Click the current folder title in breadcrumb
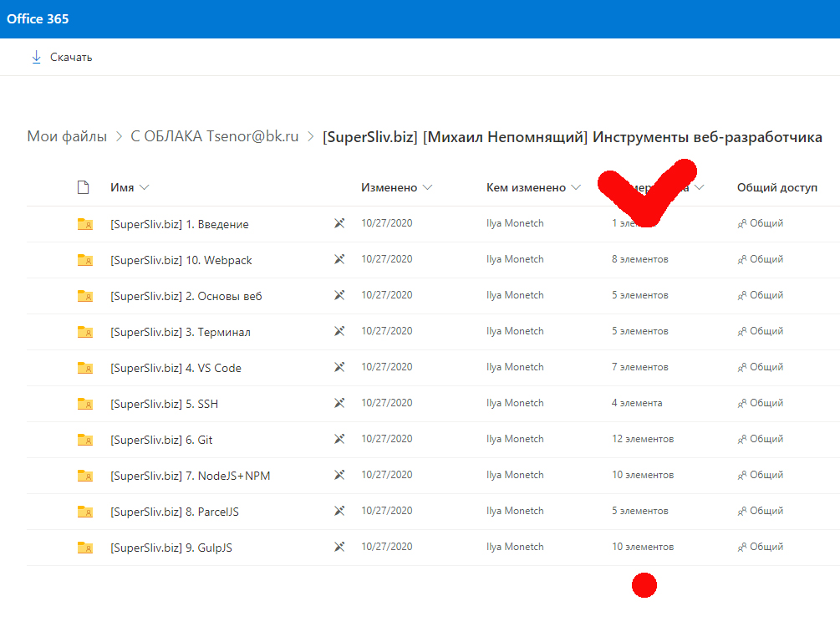This screenshot has width=840, height=627. (x=573, y=137)
